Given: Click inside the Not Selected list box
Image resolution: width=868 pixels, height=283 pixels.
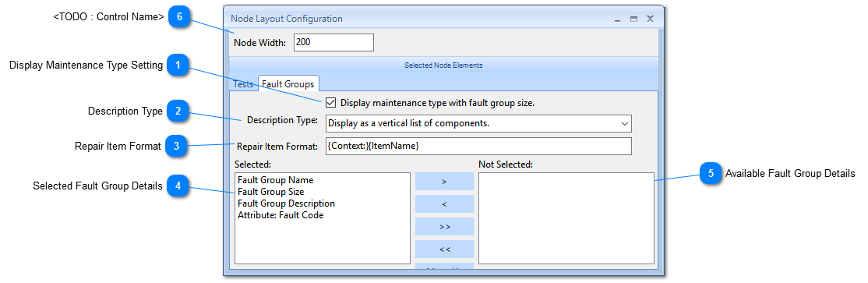Looking at the screenshot, I should (x=566, y=218).
